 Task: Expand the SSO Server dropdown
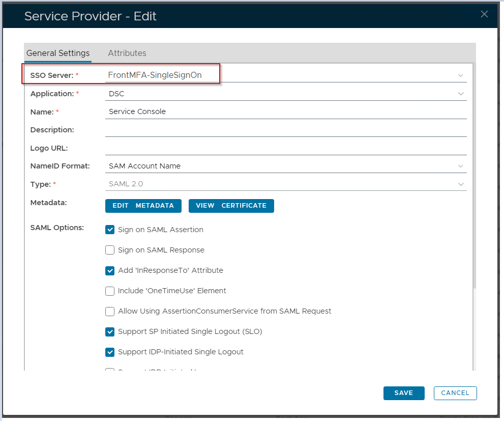pyautogui.click(x=460, y=75)
